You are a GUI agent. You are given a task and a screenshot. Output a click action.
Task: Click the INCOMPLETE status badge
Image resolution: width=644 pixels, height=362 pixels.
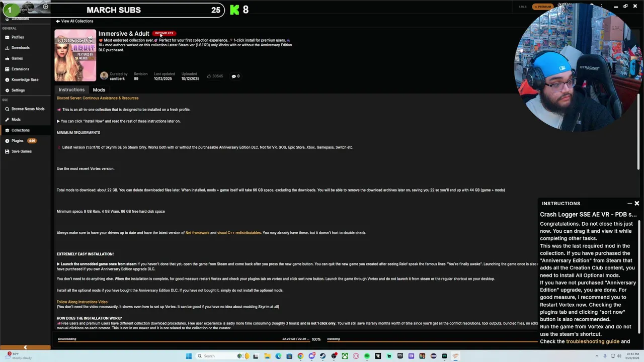tap(164, 33)
